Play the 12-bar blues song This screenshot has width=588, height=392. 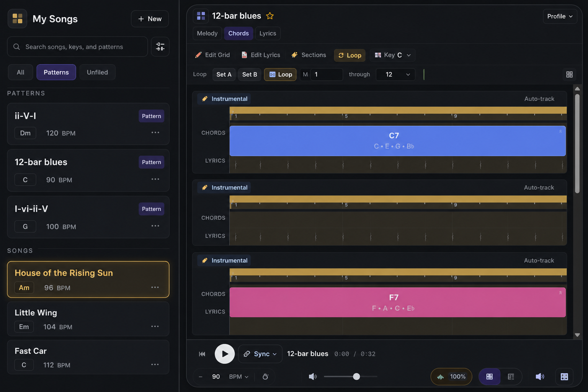(x=225, y=354)
